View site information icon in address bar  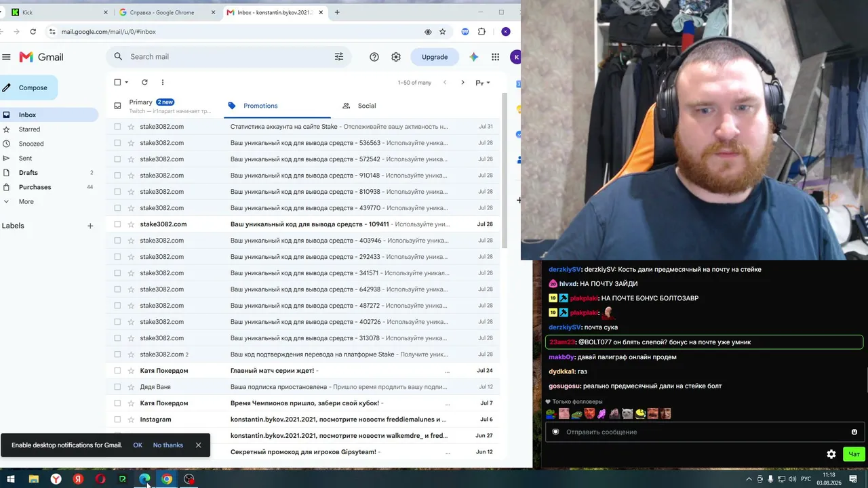click(x=52, y=32)
